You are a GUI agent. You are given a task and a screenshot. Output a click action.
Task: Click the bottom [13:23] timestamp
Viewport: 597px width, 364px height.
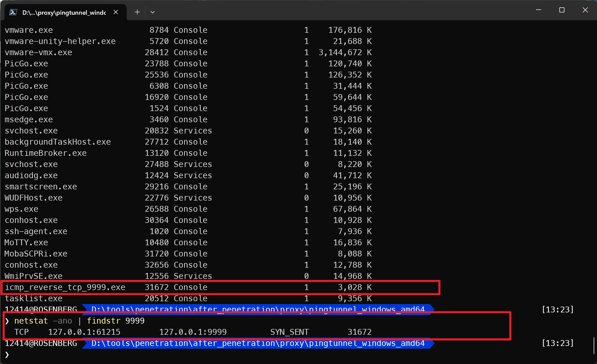[x=558, y=343]
